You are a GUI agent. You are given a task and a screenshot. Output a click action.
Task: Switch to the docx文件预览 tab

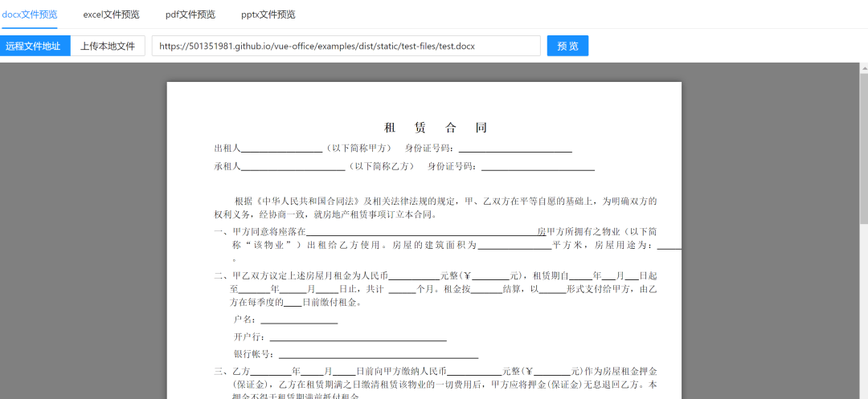(x=29, y=14)
